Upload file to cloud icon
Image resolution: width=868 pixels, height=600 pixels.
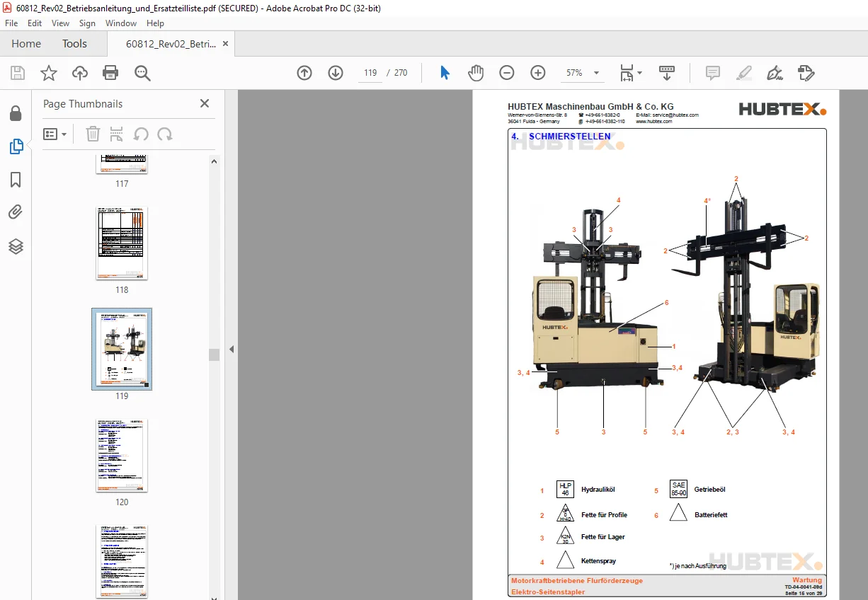coord(80,73)
